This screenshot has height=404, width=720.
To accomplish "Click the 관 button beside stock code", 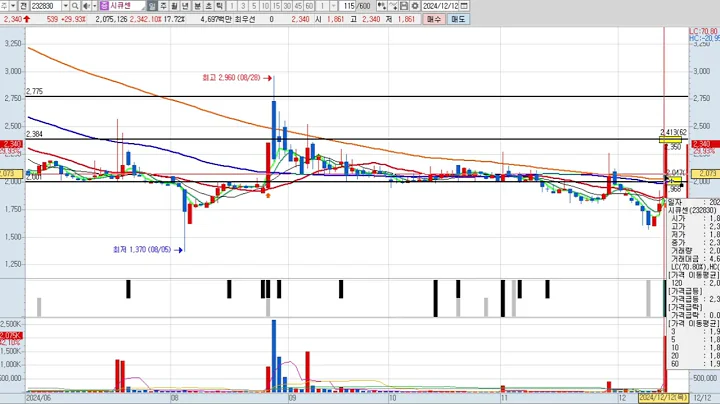I will click(x=24, y=6).
